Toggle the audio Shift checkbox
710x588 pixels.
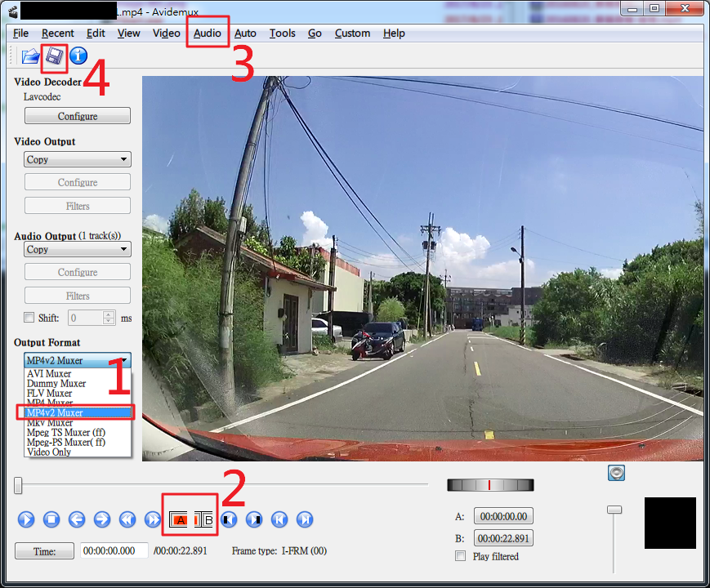pos(29,318)
